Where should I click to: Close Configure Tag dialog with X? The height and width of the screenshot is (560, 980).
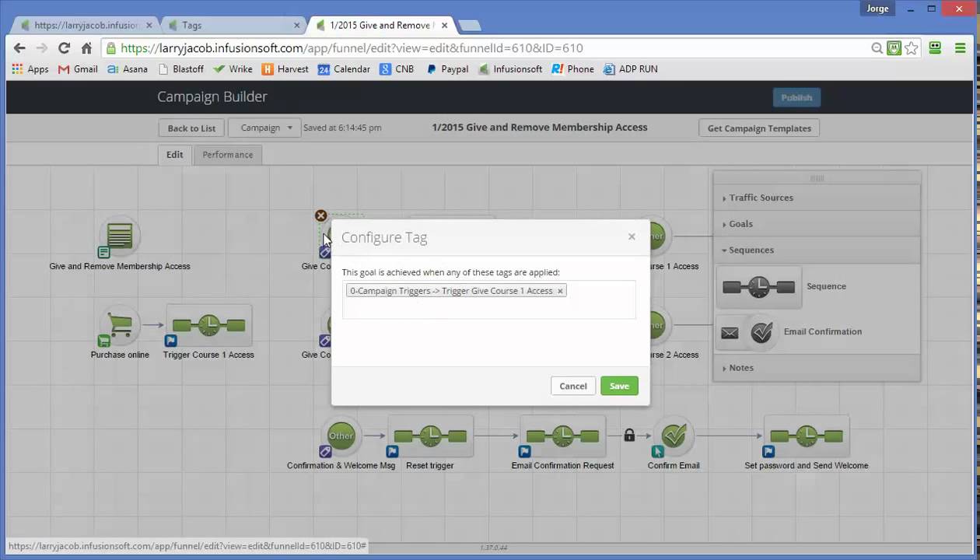(632, 236)
